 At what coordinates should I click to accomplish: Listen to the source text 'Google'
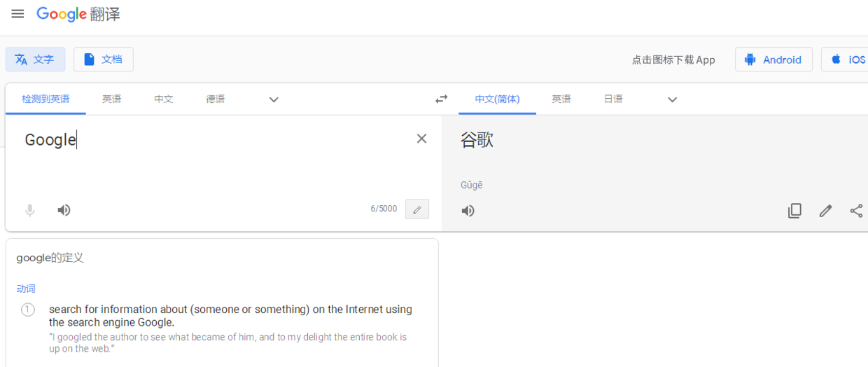coord(64,210)
